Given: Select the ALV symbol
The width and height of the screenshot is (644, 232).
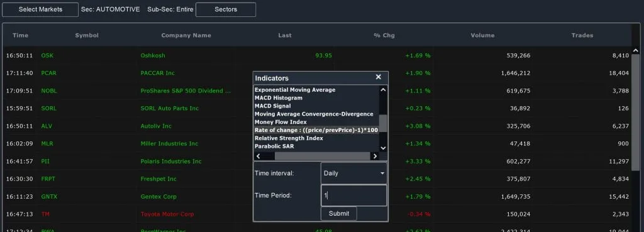Looking at the screenshot, I should pyautogui.click(x=47, y=126).
